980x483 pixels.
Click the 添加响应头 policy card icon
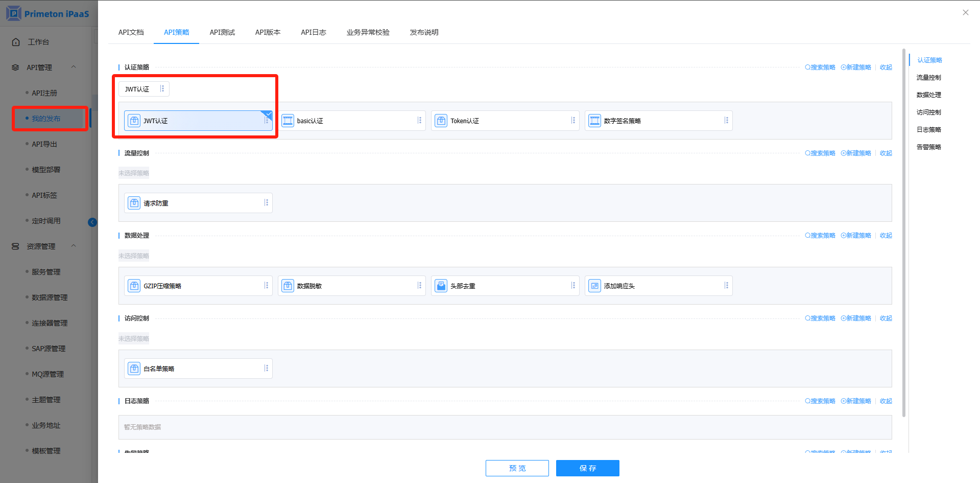pos(594,286)
